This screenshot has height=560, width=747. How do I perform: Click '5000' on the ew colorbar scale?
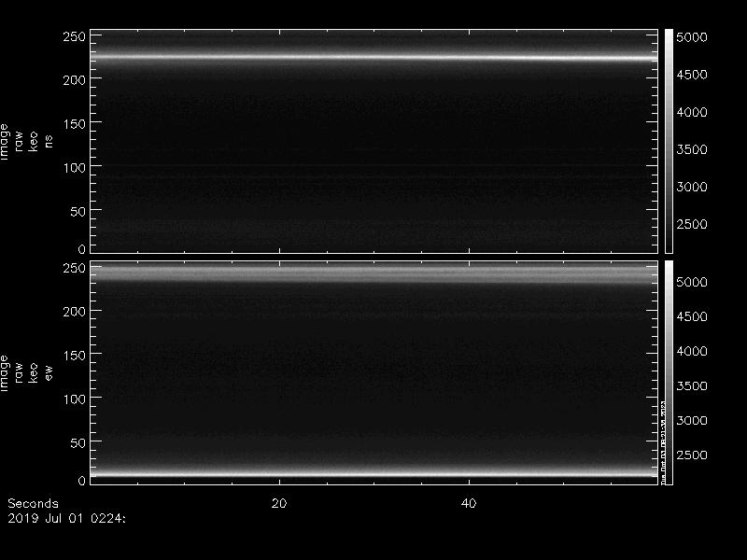pos(692,282)
